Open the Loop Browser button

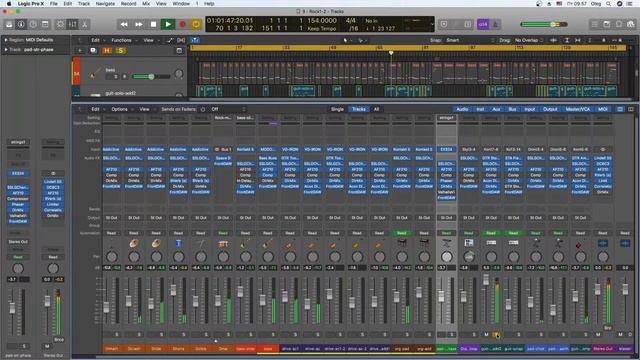[x=619, y=24]
